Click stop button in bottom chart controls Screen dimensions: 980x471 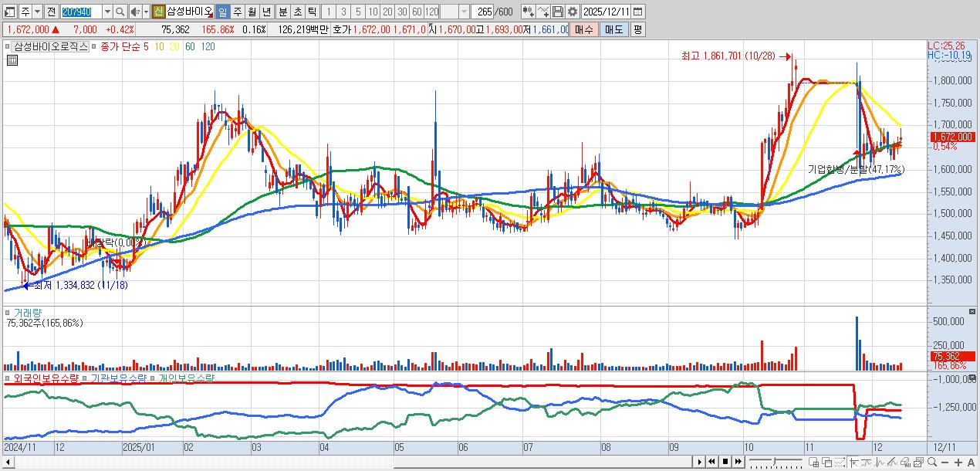[x=725, y=462]
